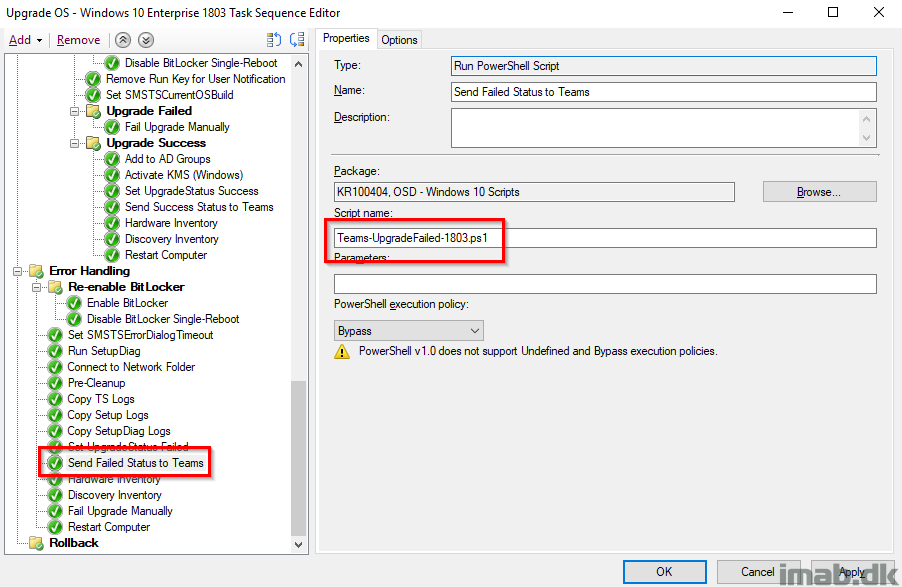902x587 pixels.
Task: Click the task sequence tree scroll down arrow
Action: [x=299, y=544]
